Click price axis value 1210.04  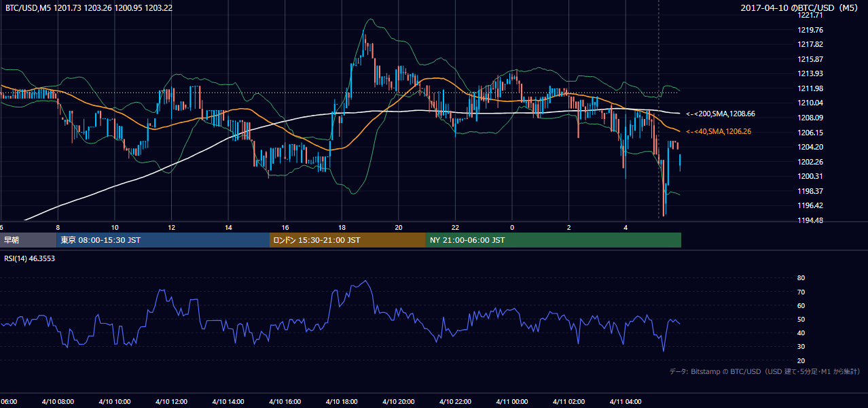[810, 103]
